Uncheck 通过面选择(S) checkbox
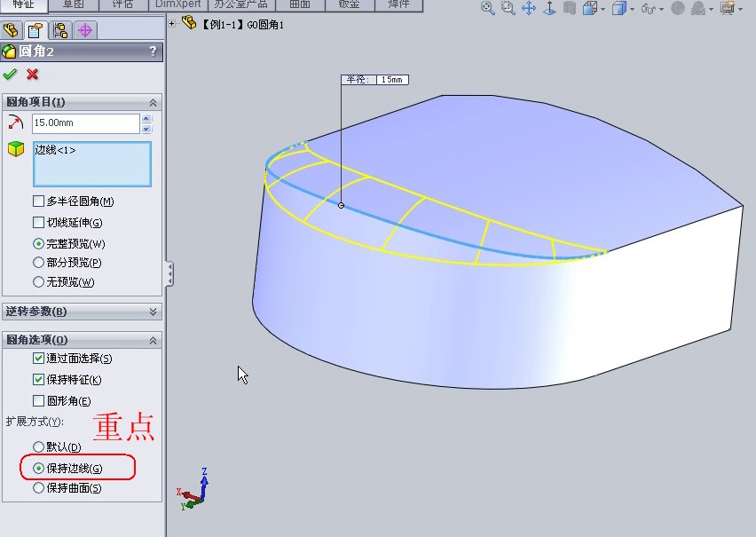Image resolution: width=756 pixels, height=537 pixels. click(x=38, y=358)
